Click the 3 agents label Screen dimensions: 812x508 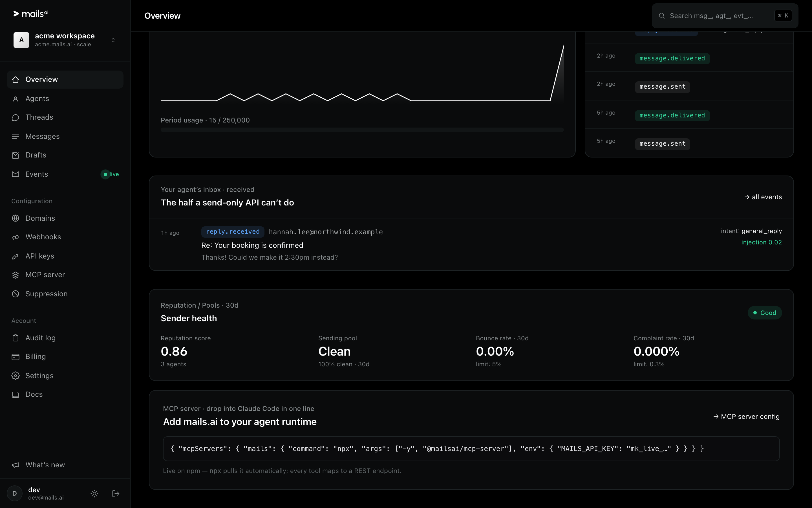173,365
